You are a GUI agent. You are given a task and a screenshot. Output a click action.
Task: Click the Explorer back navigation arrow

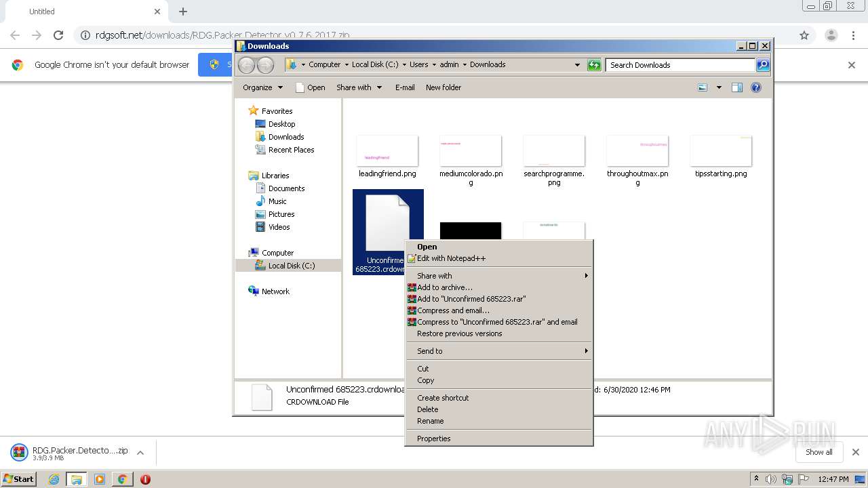(x=246, y=65)
